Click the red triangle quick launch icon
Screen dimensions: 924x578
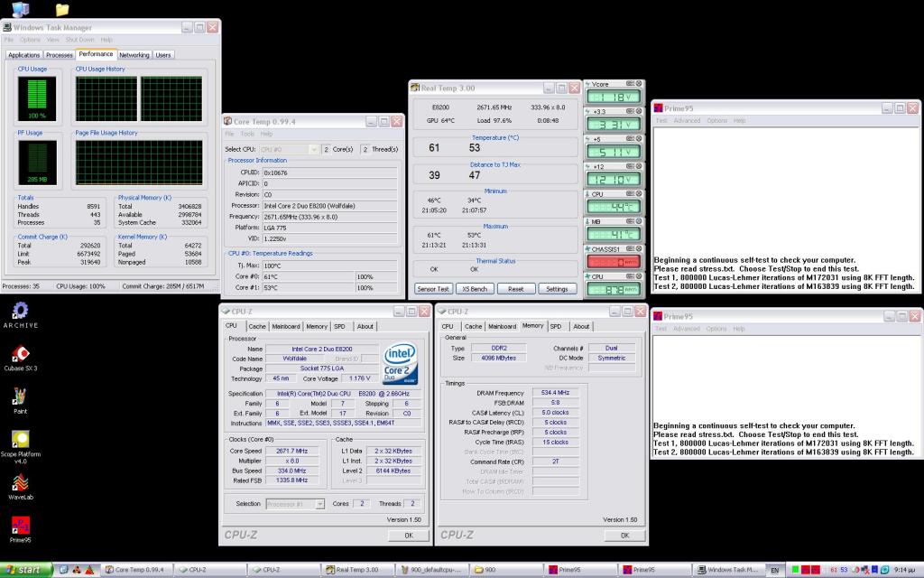89,570
